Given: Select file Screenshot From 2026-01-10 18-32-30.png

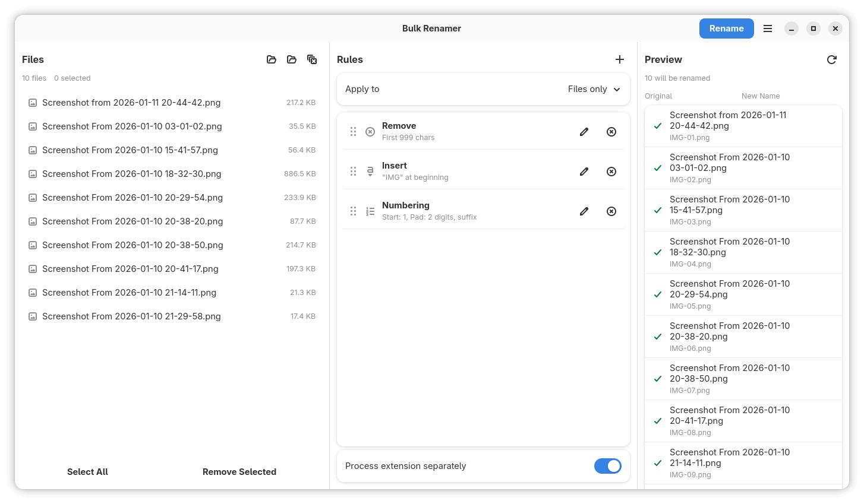Looking at the screenshot, I should click(131, 174).
